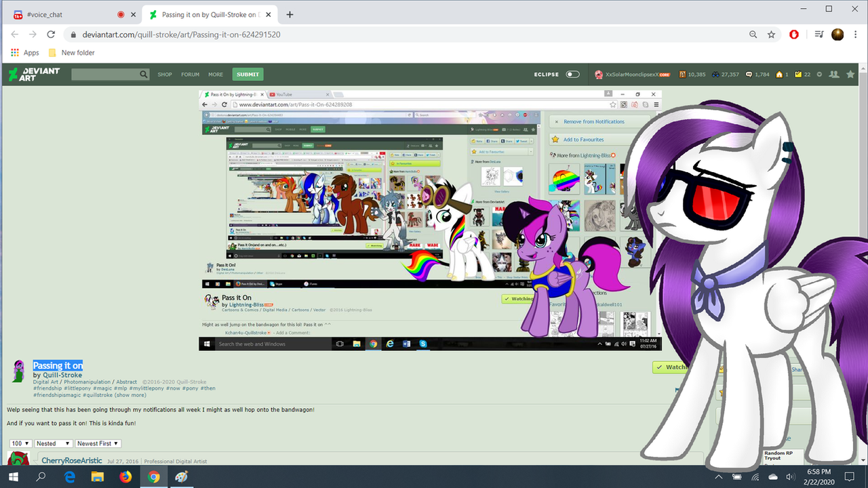The width and height of the screenshot is (868, 488).
Task: Click the #mylittlepony tag
Action: (x=146, y=388)
